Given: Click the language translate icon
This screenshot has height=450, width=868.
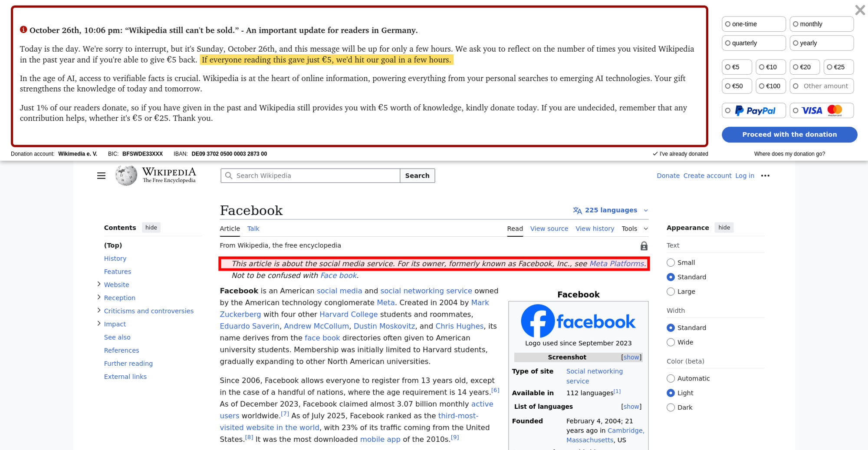Looking at the screenshot, I should (x=577, y=210).
